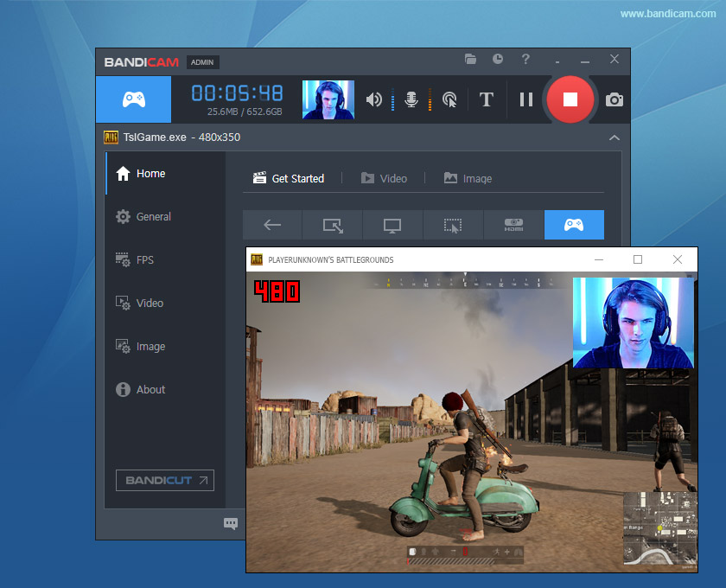This screenshot has height=588, width=726.
Task: Open the output folder icon
Action: [x=471, y=60]
